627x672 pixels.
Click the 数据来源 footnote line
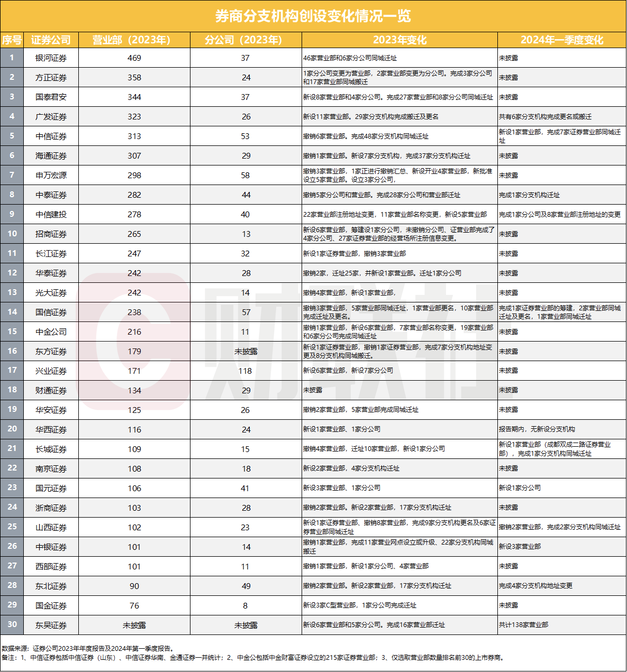pyautogui.click(x=88, y=648)
